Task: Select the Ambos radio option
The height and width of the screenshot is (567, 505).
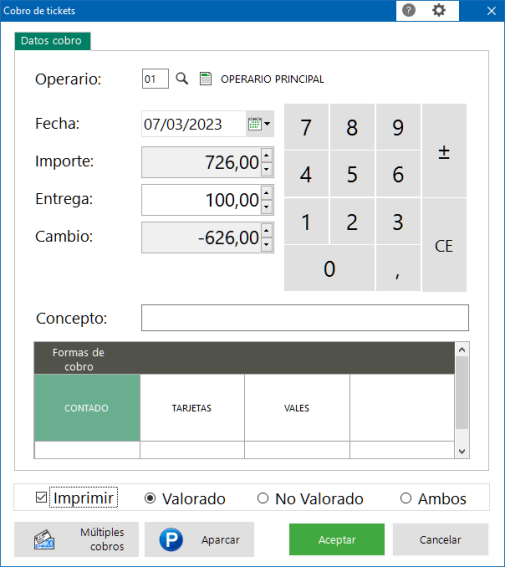Action: 406,498
